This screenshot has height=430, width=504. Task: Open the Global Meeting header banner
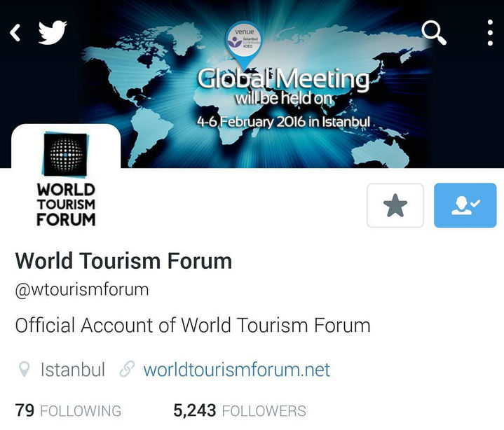tap(252, 84)
